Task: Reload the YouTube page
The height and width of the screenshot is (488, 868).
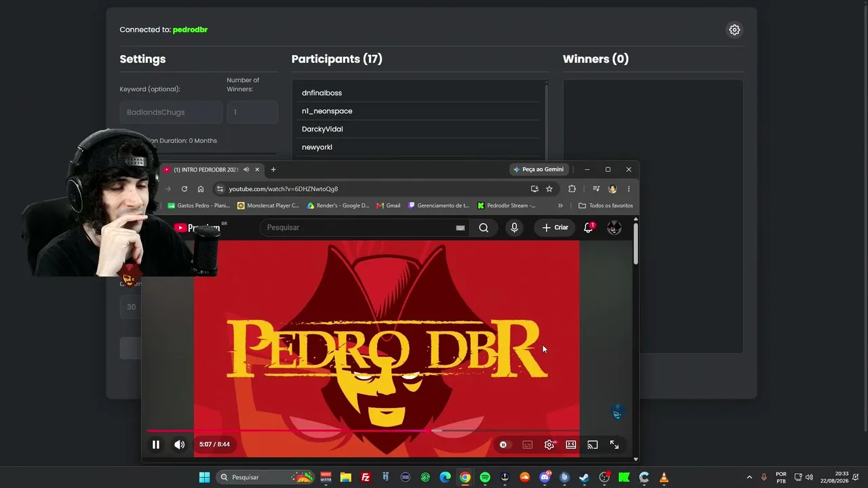Action: (x=184, y=189)
